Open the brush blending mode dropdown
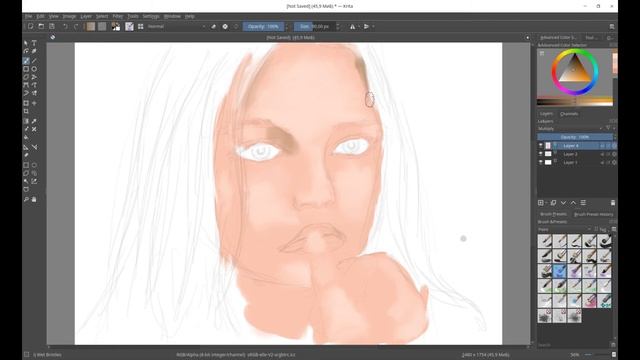Screen dimensions: 640x360 click(x=176, y=27)
